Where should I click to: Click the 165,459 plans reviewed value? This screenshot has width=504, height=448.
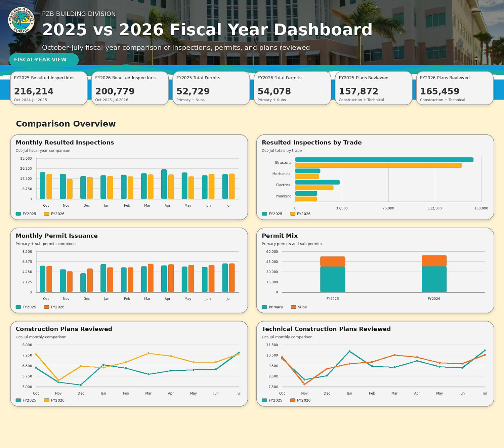point(440,91)
